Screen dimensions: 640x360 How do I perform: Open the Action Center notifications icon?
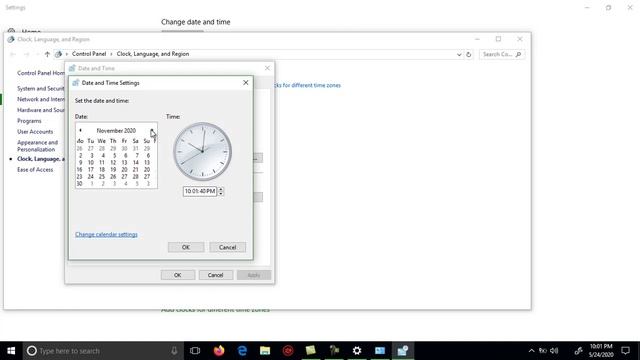[625, 351]
